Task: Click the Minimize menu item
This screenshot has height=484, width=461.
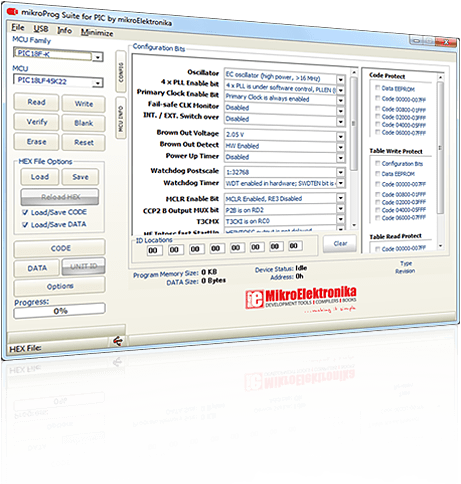Action: (x=97, y=33)
